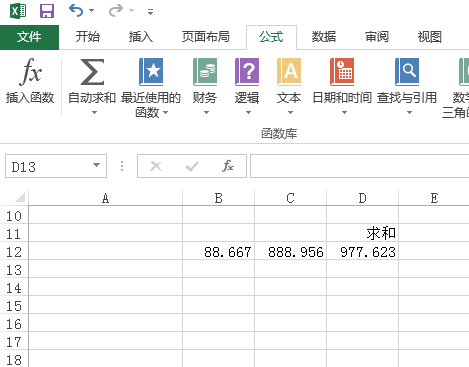Open the 查找与引用 magnifier book icon
Viewport: 469px width, 367px height.
(x=407, y=72)
